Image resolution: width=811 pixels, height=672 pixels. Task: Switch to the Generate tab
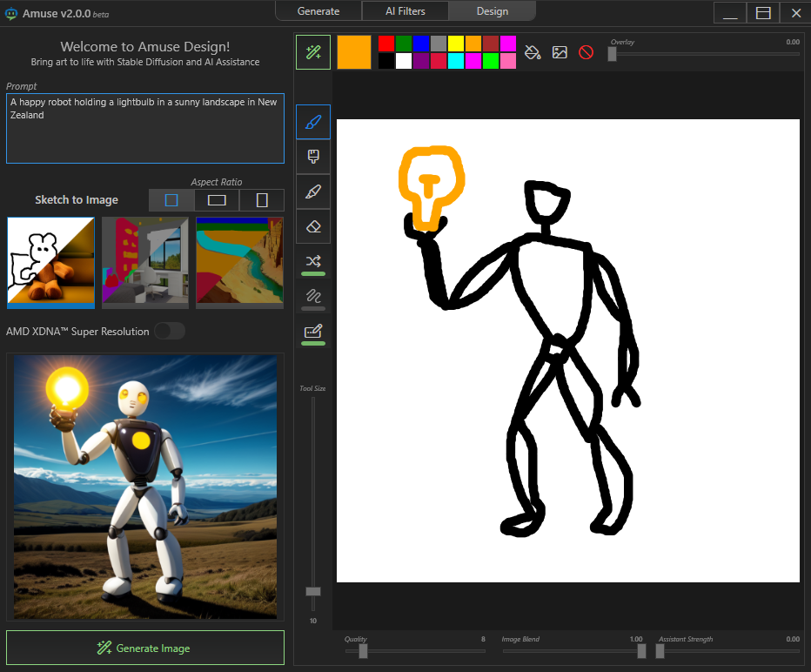click(318, 11)
